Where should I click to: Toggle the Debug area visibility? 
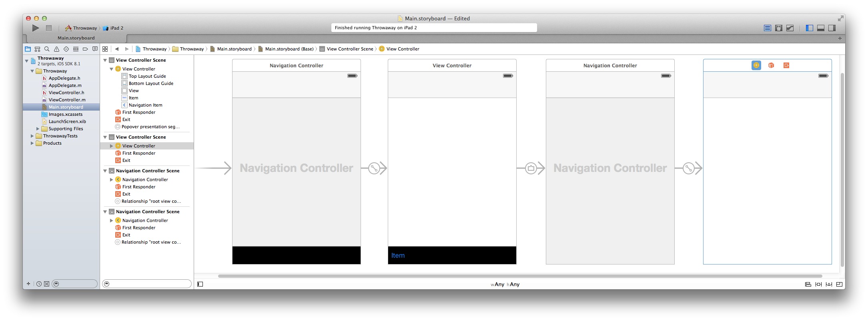pyautogui.click(x=821, y=28)
